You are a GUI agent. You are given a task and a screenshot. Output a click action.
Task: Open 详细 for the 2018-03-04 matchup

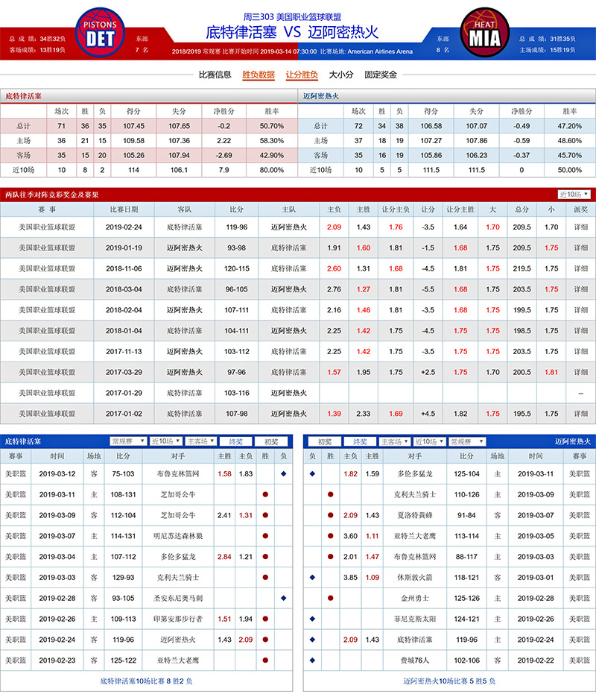click(x=581, y=289)
